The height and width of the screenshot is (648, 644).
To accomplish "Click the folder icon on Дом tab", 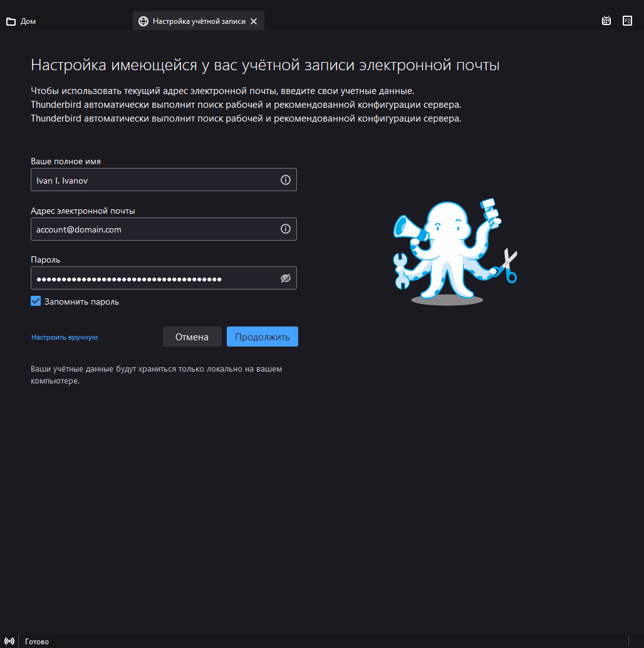I will pos(11,21).
